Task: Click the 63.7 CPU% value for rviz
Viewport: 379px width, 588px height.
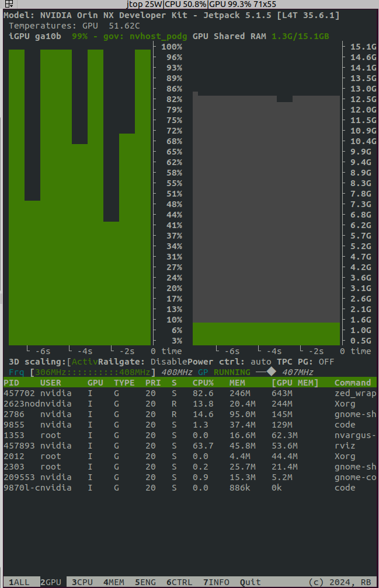Action: pos(203,446)
